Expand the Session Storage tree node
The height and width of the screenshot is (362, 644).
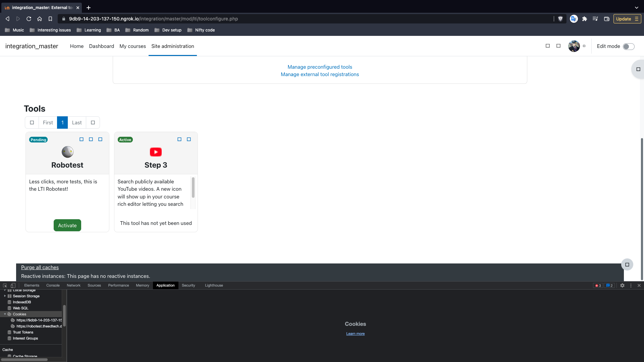(x=5, y=296)
